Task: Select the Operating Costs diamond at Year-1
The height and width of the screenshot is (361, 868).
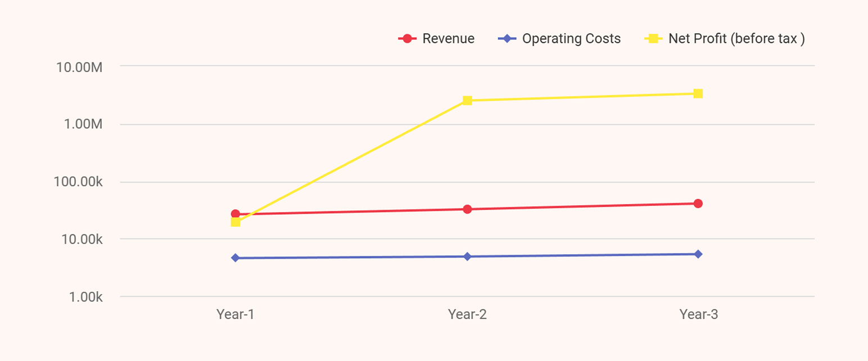Action: [235, 257]
